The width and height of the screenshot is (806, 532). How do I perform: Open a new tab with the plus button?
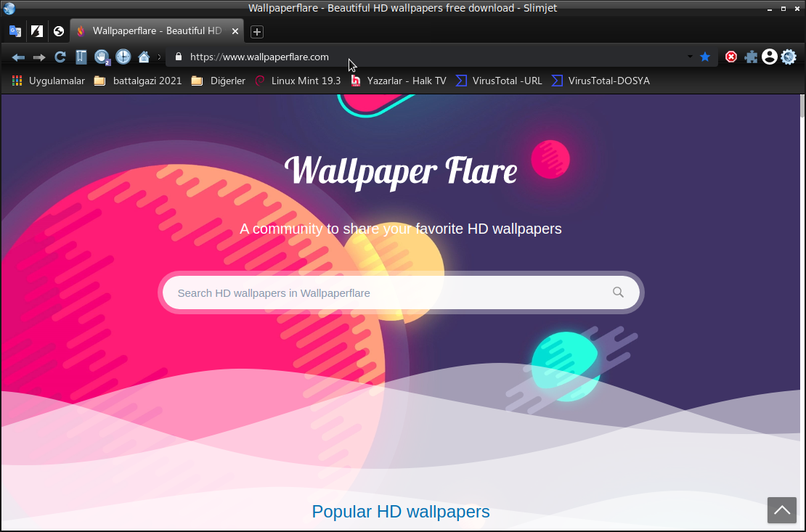[x=257, y=32]
